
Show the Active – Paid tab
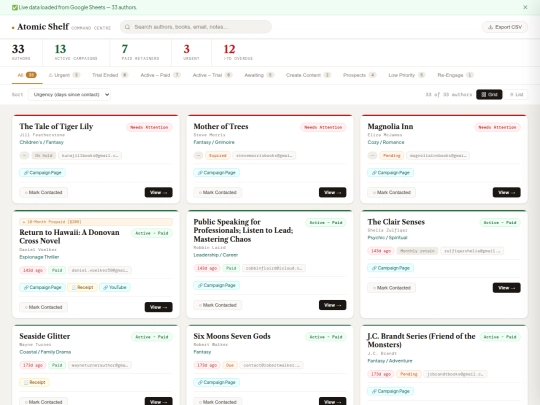(x=160, y=75)
